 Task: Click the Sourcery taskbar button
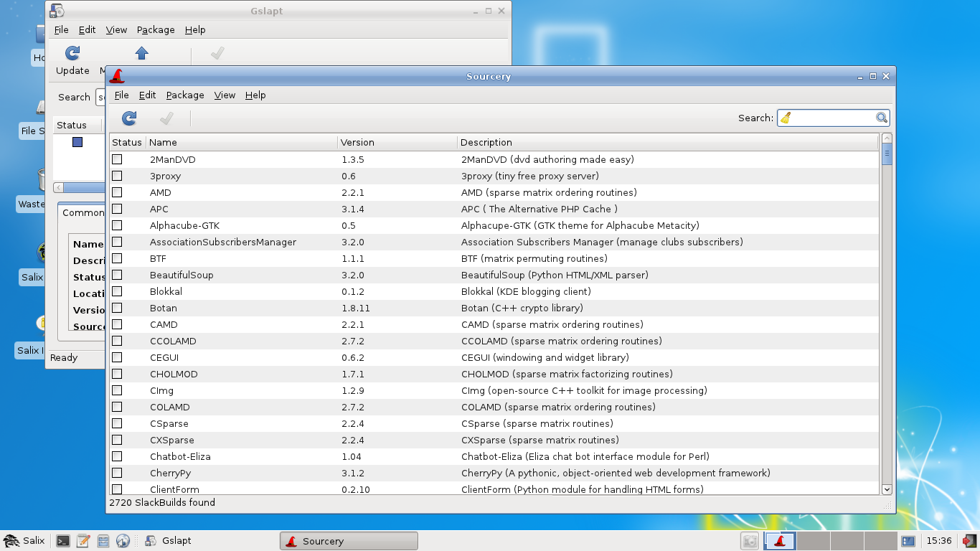tap(349, 541)
